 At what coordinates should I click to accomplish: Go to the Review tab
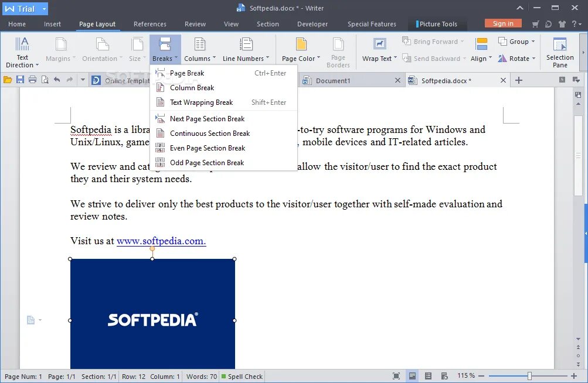195,24
